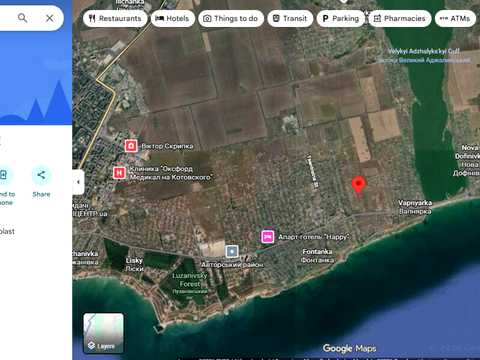The width and height of the screenshot is (480, 360).
Task: Click the search magnifier icon
Action: [x=22, y=18]
